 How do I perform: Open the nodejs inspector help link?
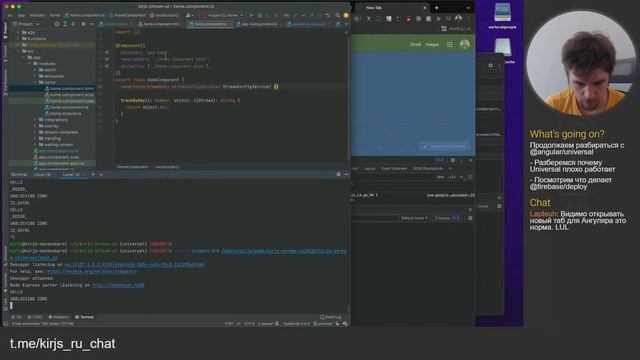coord(92,271)
